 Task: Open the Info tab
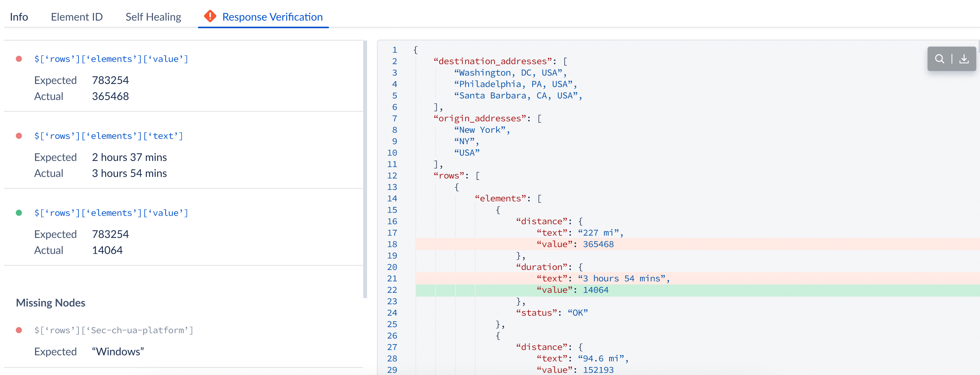[x=19, y=17]
